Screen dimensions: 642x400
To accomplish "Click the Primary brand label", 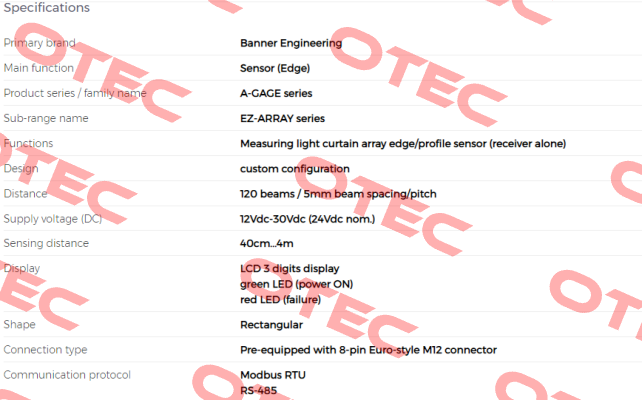I will click(39, 43).
